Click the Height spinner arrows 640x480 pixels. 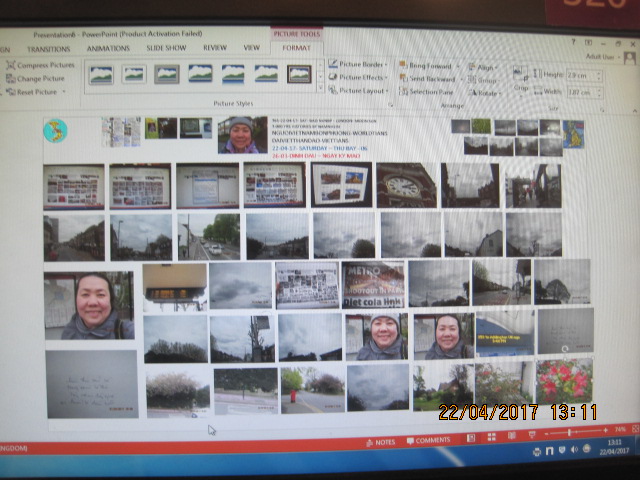coord(599,76)
